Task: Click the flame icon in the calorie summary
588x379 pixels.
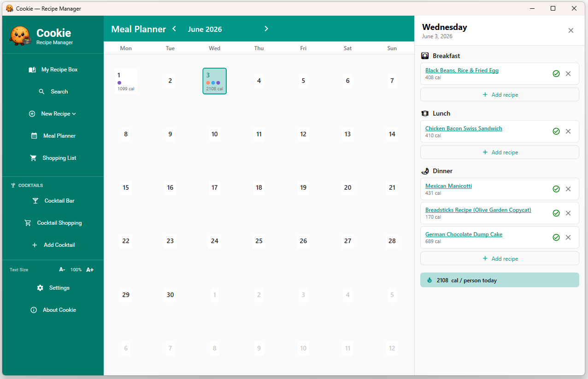Action: 429,280
